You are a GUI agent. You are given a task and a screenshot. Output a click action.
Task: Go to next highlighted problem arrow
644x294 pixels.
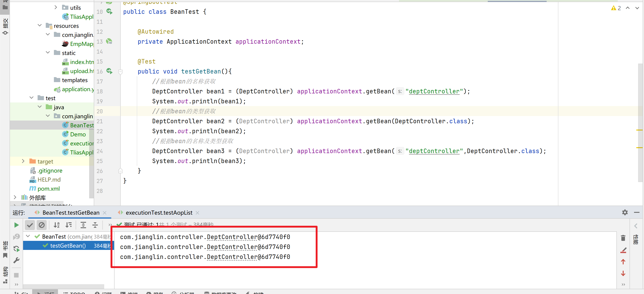637,8
